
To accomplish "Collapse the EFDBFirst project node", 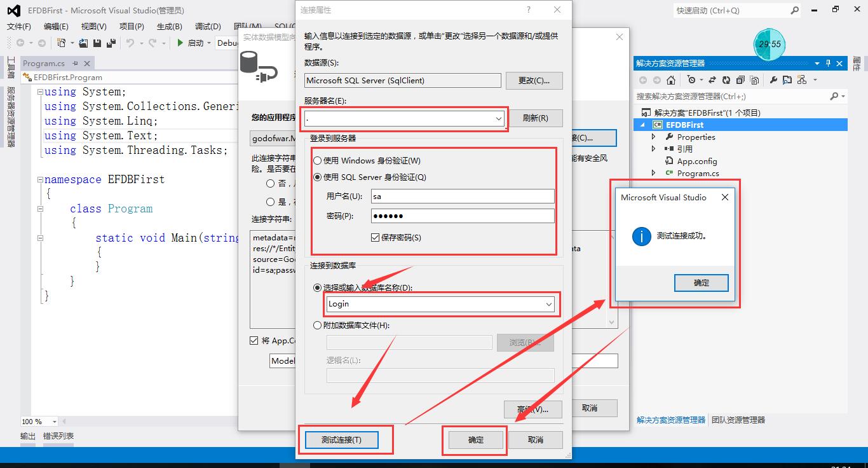I will 643,125.
